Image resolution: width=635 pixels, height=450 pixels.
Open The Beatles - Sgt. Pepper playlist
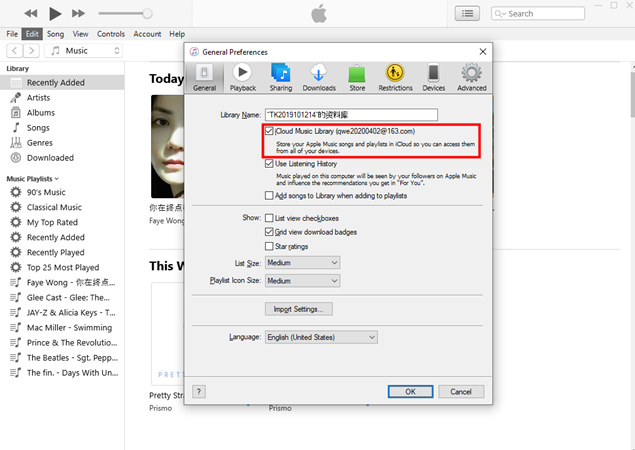(62, 358)
